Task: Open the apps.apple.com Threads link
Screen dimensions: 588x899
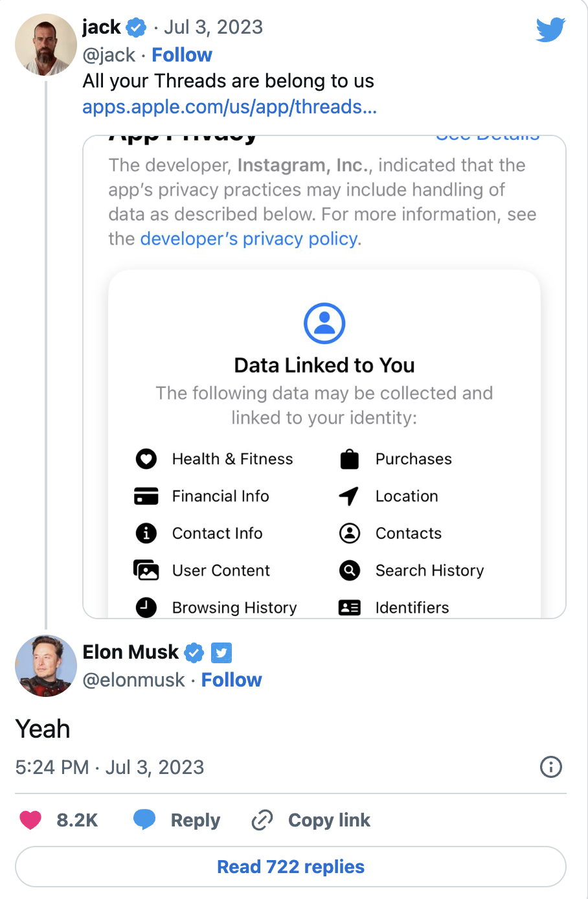Action: pos(229,107)
